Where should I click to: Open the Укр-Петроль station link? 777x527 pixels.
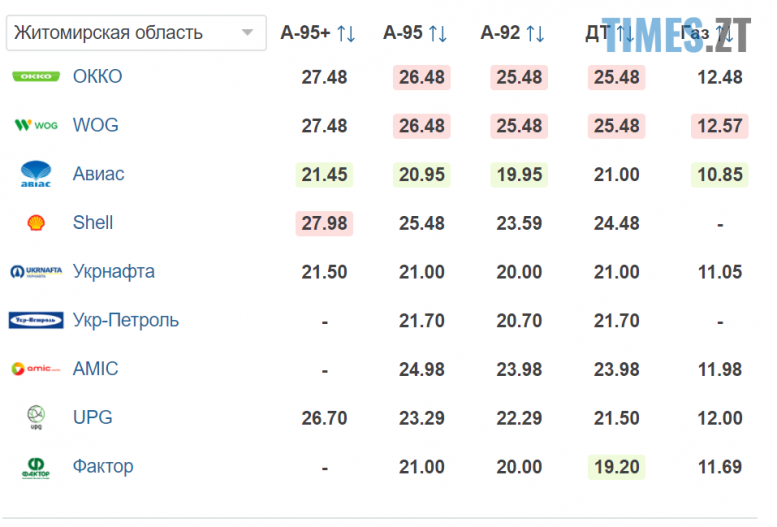[126, 320]
